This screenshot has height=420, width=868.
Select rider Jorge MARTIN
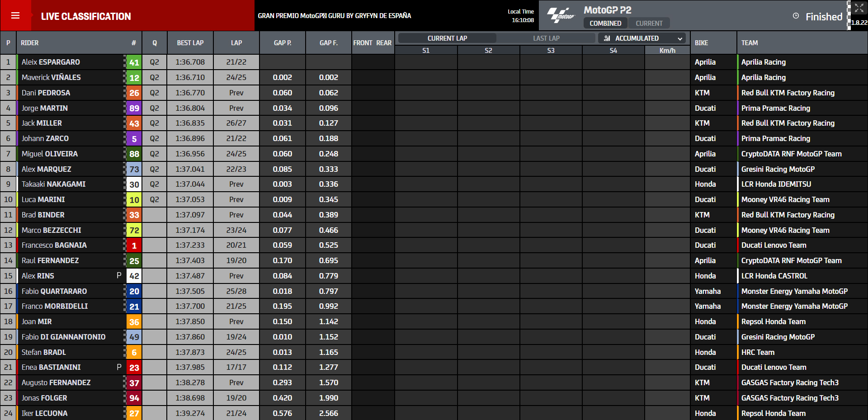45,108
